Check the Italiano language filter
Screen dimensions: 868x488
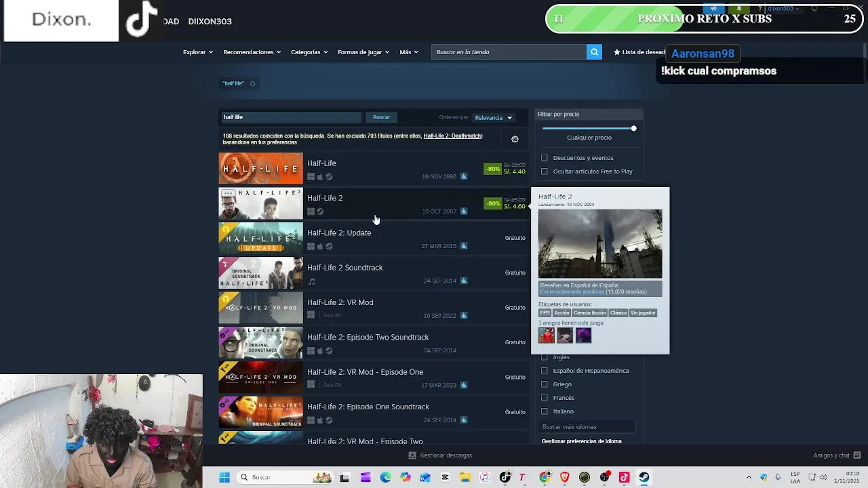544,411
